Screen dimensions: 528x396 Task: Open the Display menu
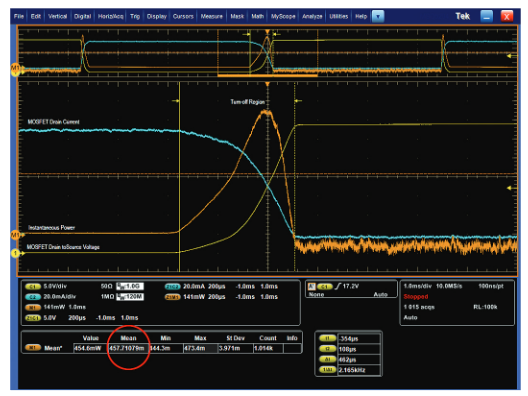[x=157, y=16]
